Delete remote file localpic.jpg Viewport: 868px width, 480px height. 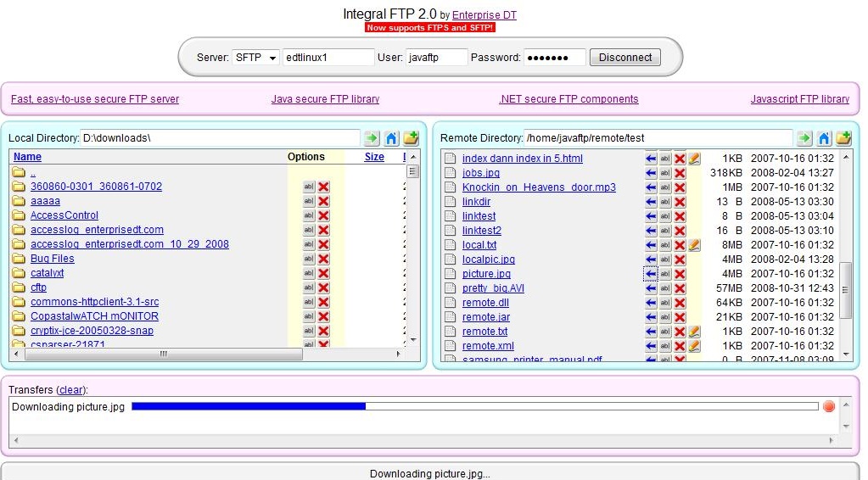tap(680, 260)
